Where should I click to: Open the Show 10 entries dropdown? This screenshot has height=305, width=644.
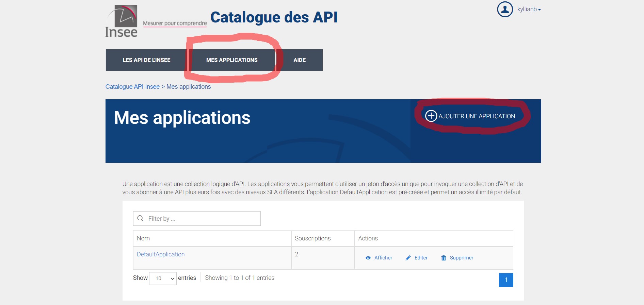163,278
